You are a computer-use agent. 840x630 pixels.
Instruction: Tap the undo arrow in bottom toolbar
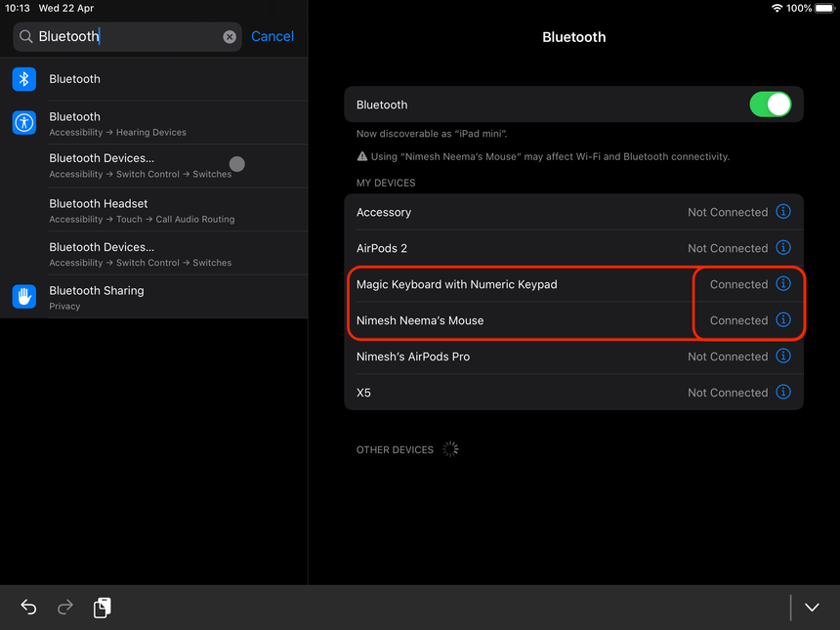pos(28,608)
